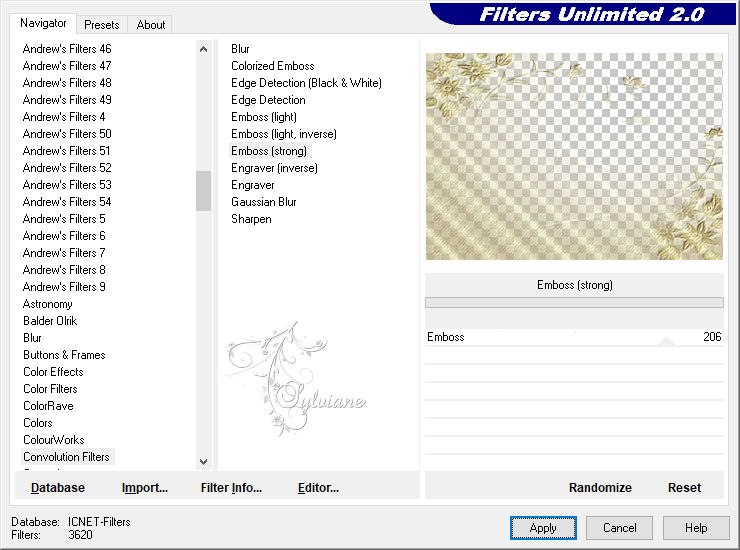Select Andrew's Filters 4 category
The image size is (740, 550).
point(64,117)
